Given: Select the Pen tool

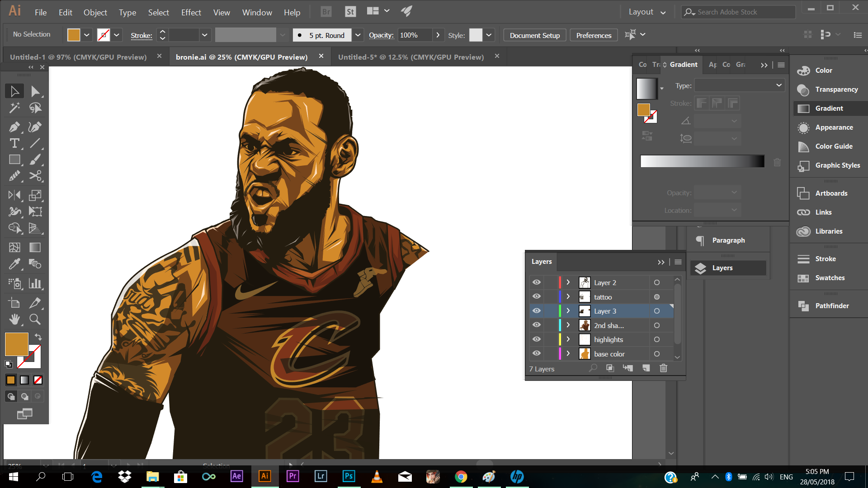Looking at the screenshot, I should [x=14, y=127].
